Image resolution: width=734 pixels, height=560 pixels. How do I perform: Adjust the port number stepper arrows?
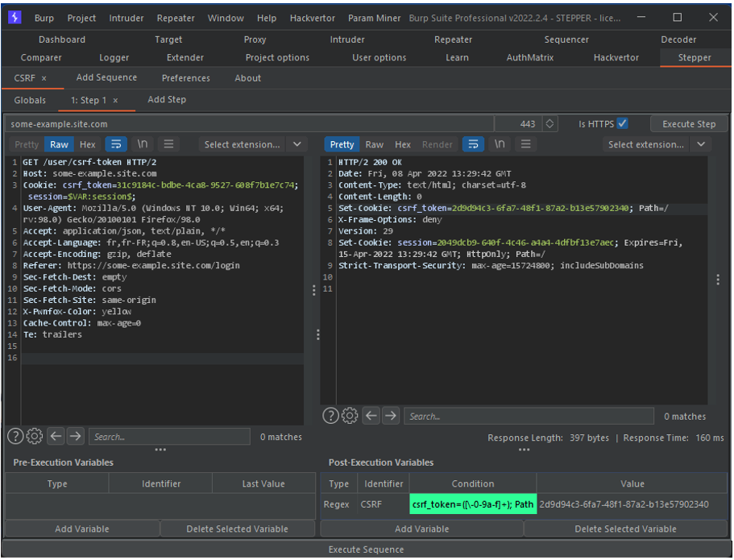click(549, 124)
